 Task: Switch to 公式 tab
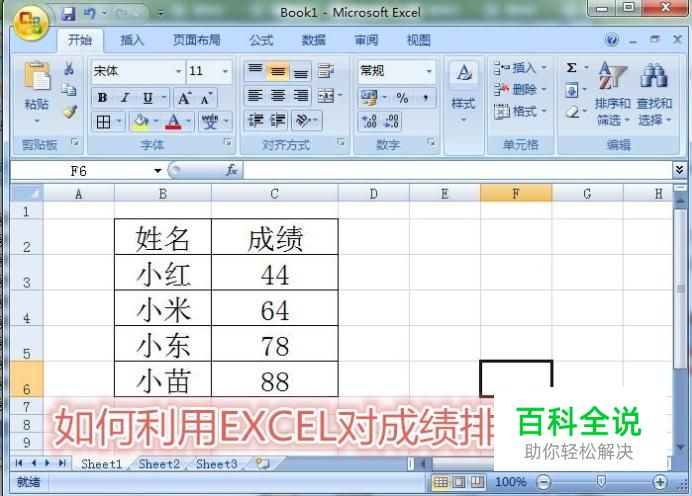262,41
